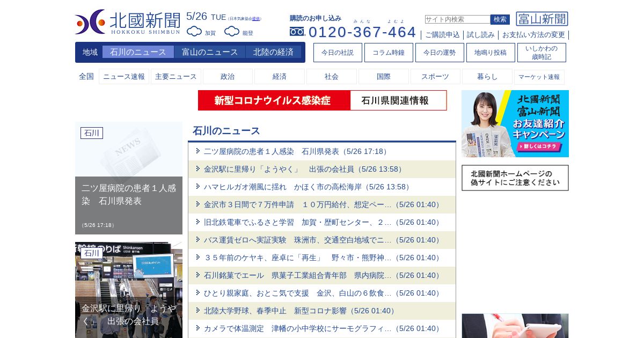Read the 金沢駅に里帰り news article link

303,169
